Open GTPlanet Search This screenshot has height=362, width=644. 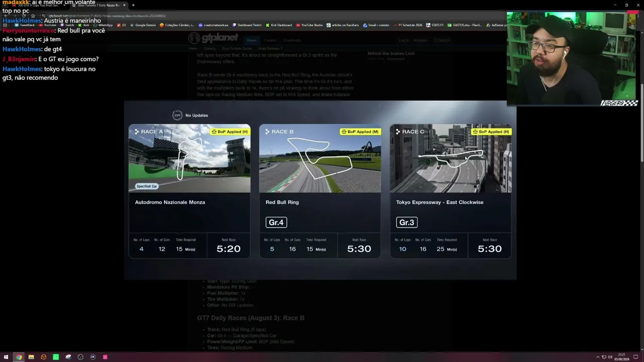click(441, 40)
